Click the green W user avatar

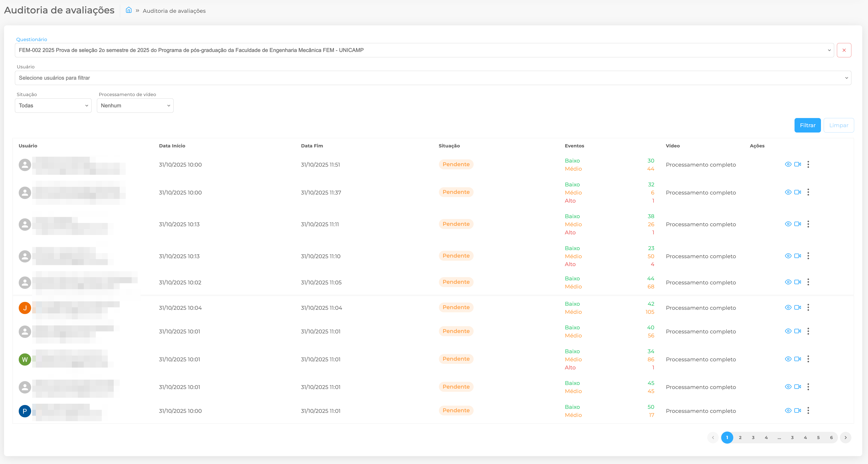(x=25, y=359)
